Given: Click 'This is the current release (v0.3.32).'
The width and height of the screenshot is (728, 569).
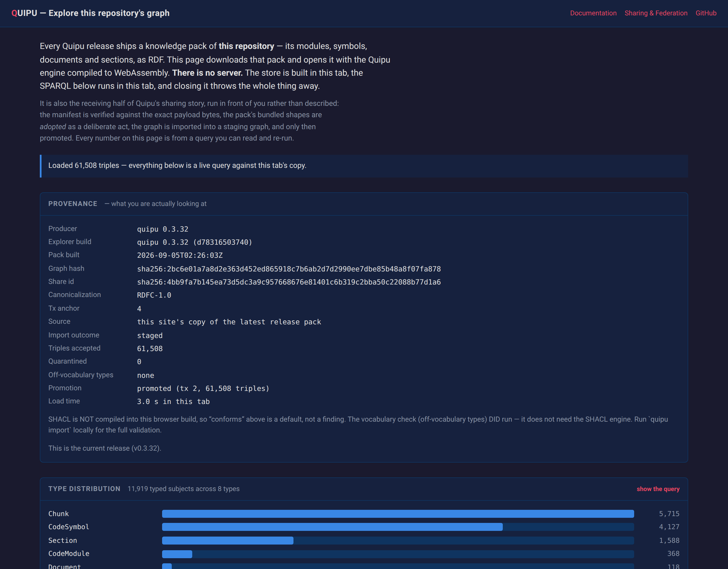Looking at the screenshot, I should tap(105, 448).
